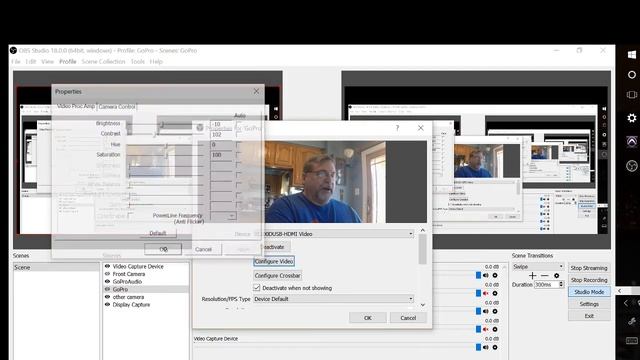This screenshot has height=360, width=640.
Task: Open gear settings for third mixer channel
Action: click(x=495, y=311)
